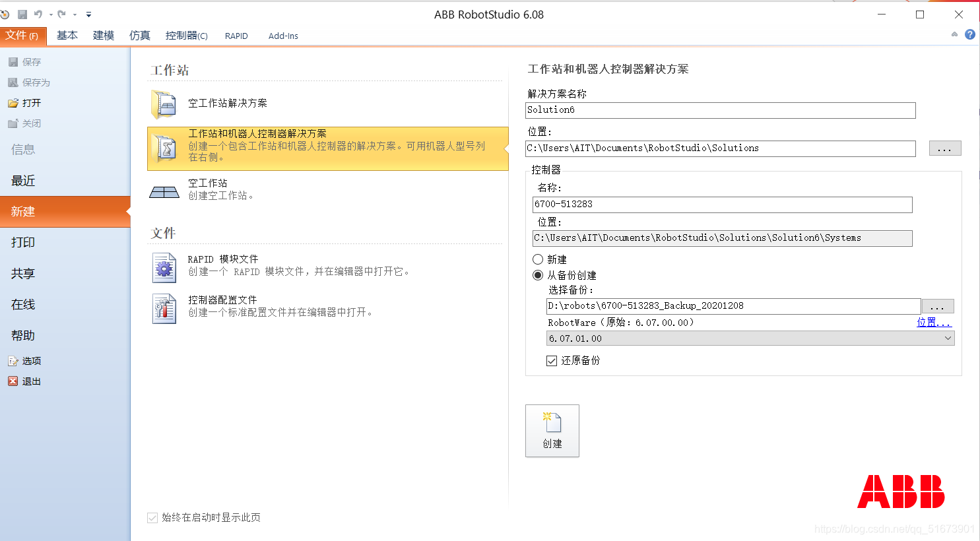Click the blue help question mark icon
The image size is (980, 541).
(970, 34)
